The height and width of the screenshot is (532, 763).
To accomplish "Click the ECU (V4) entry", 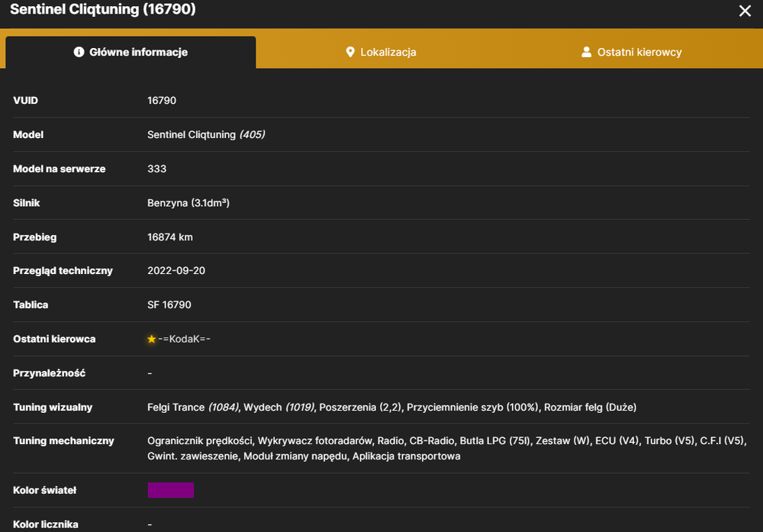I will [617, 441].
